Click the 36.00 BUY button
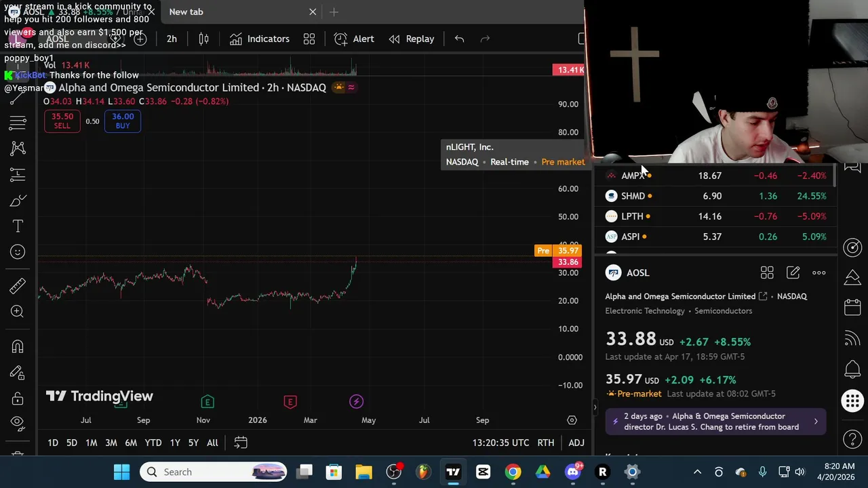The image size is (868, 488). tap(123, 121)
